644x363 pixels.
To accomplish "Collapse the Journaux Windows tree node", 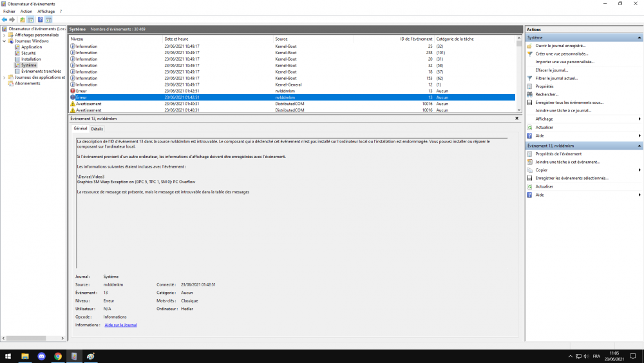I will tap(4, 41).
